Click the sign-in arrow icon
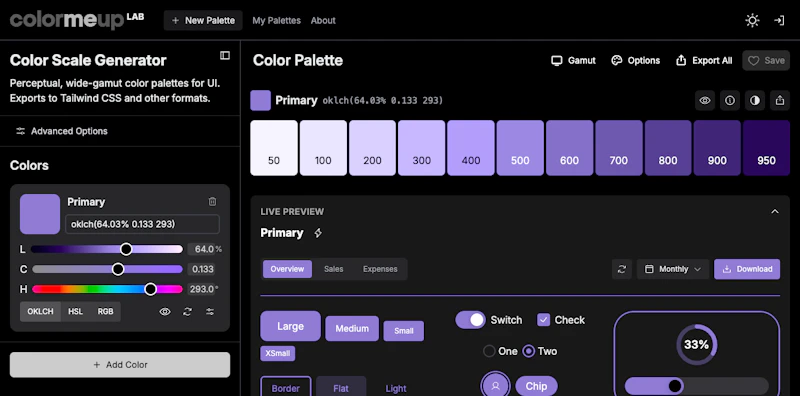Screen dimensions: 800x396 click(779, 20)
